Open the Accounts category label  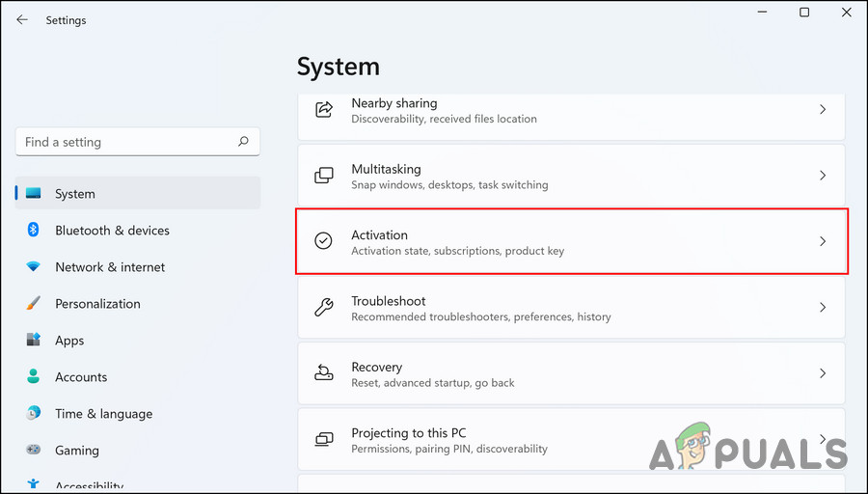point(81,377)
